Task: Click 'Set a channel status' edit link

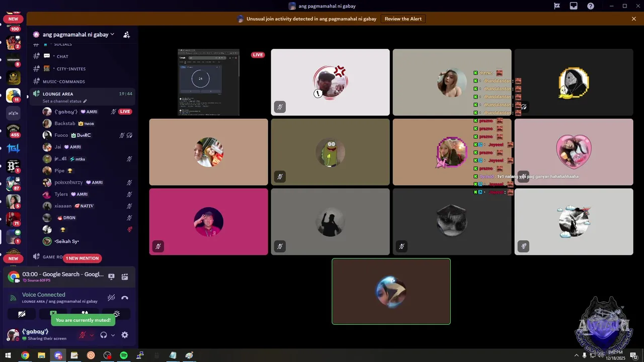Action: pos(65,101)
